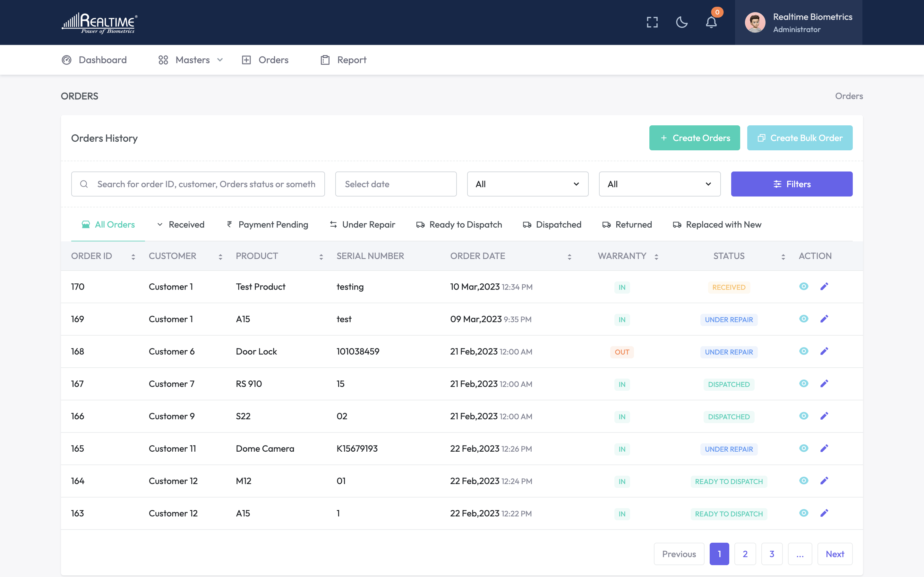Sort table by Order ID column
Viewport: 924px width, 577px height.
(133, 256)
